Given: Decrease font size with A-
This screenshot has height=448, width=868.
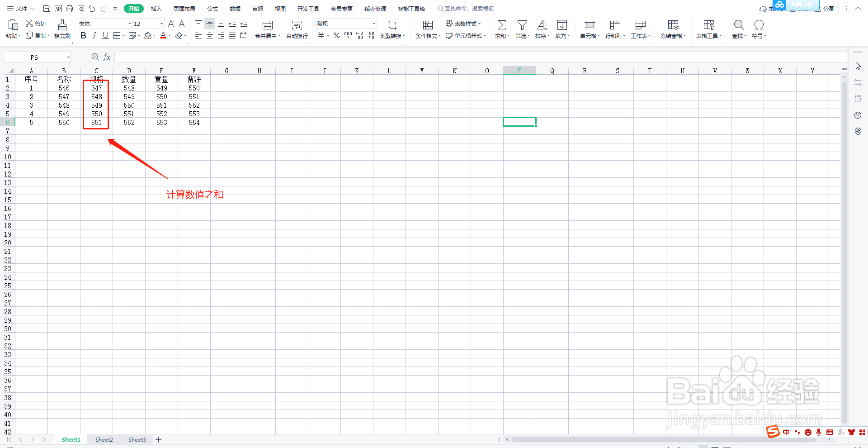Looking at the screenshot, I should [x=183, y=24].
